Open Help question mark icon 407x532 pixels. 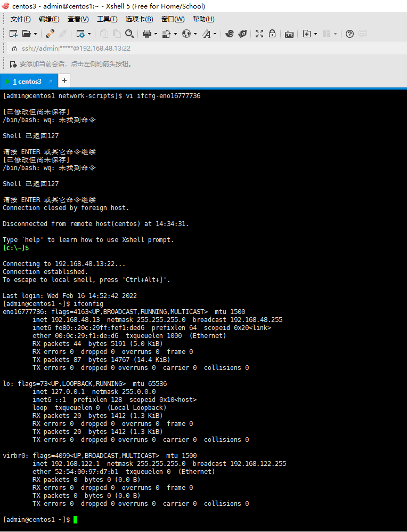tap(349, 34)
